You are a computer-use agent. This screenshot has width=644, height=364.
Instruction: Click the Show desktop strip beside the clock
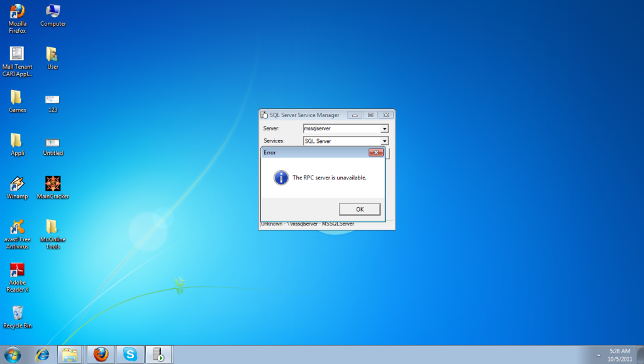point(640,355)
